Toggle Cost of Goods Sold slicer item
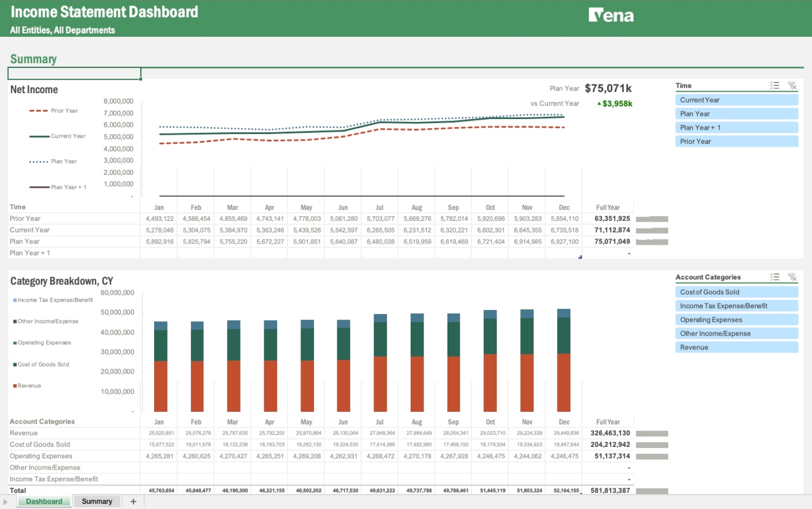The height and width of the screenshot is (509, 812). coord(736,292)
